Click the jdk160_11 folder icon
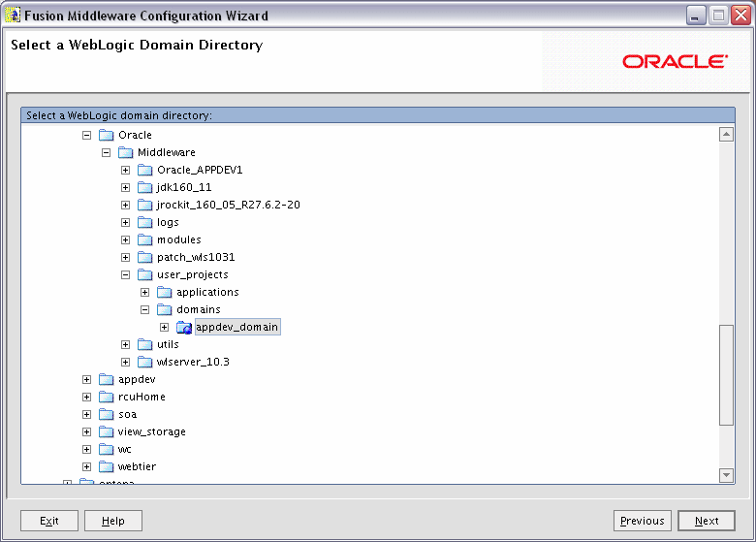Image resolution: width=756 pixels, height=542 pixels. [x=144, y=187]
